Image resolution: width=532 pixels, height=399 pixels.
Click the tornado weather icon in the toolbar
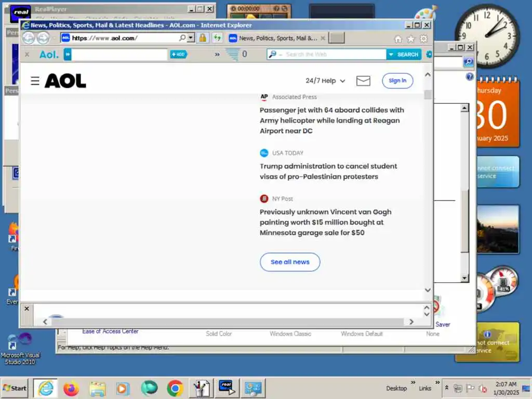click(x=233, y=54)
